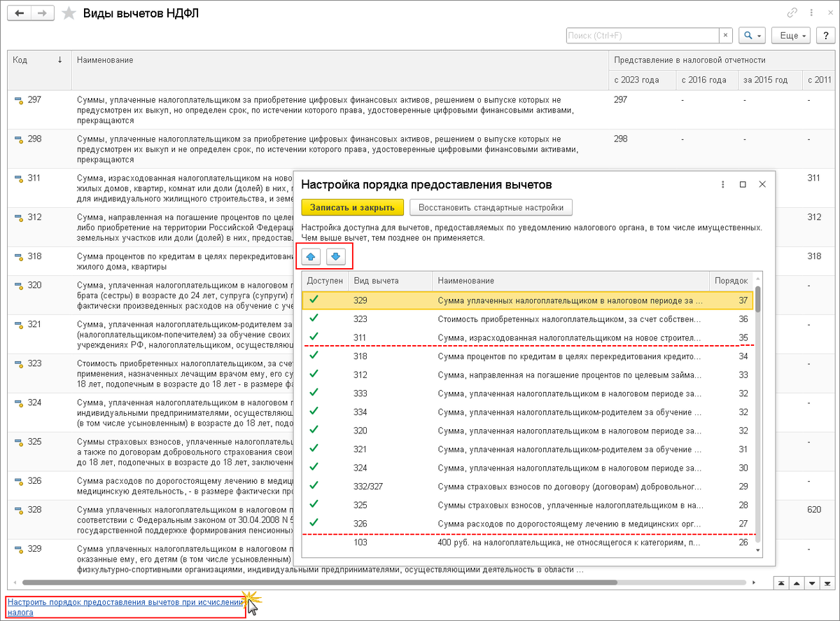Image resolution: width=840 pixels, height=621 pixels.
Task: Click the main list horizontal scrollbar
Action: [319, 582]
